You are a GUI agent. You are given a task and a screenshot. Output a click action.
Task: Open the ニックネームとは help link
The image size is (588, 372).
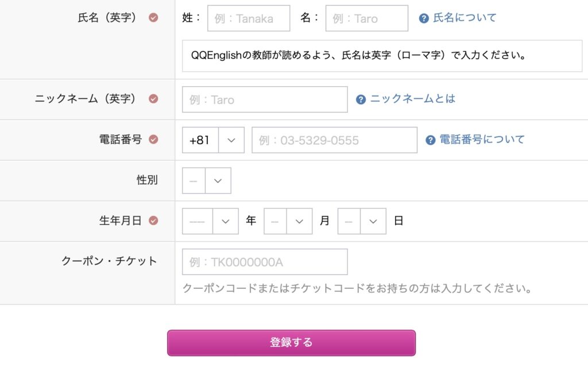click(412, 99)
